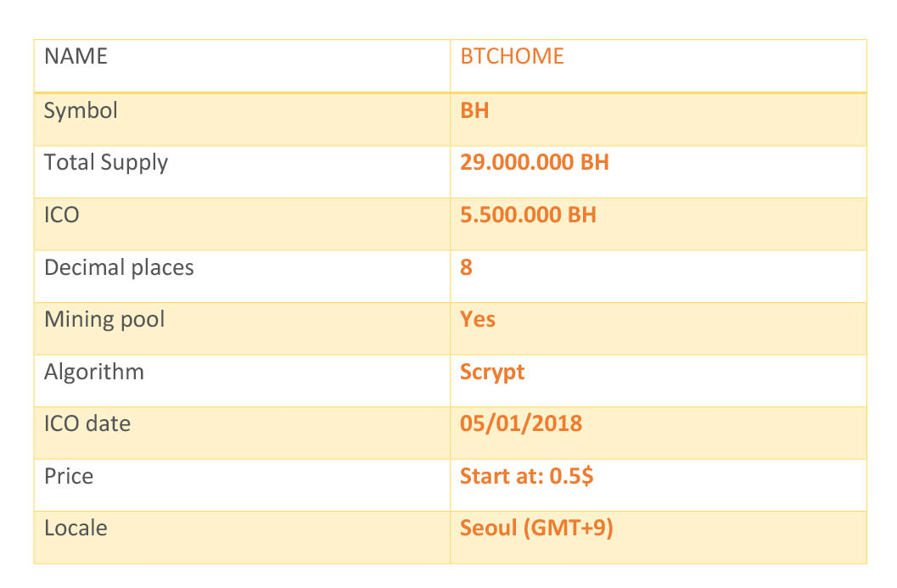Select the 5.500.000 BH value

[528, 215]
